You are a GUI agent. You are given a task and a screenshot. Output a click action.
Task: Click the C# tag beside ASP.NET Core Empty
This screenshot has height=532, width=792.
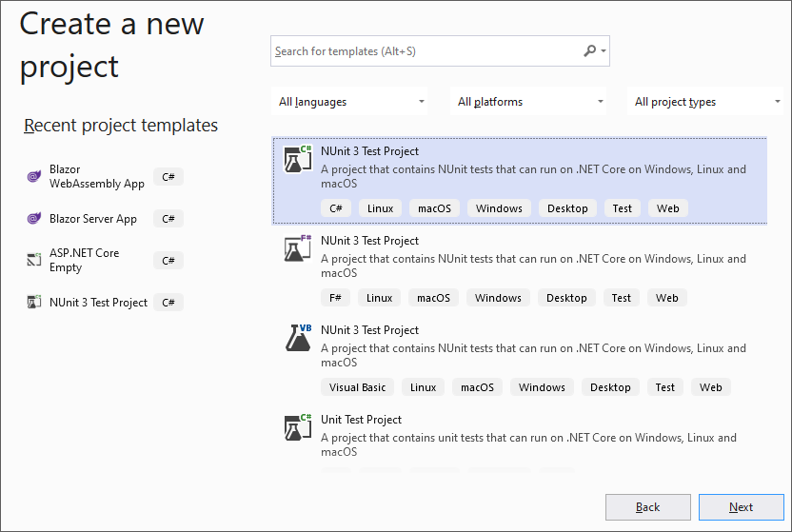(168, 261)
